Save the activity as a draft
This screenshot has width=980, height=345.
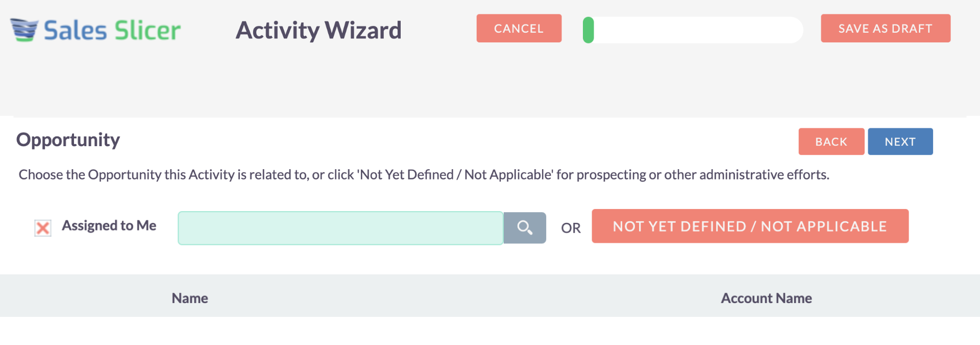click(885, 29)
